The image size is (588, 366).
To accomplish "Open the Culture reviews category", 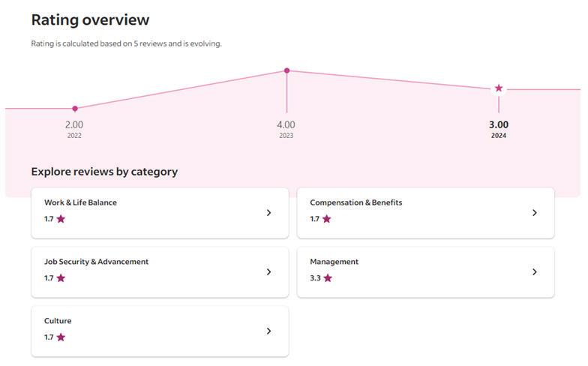I will click(58, 321).
